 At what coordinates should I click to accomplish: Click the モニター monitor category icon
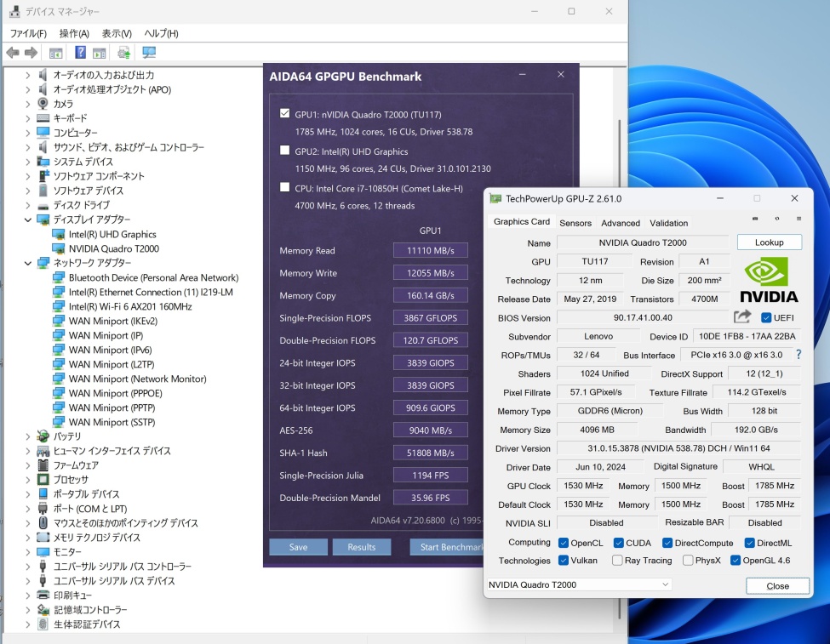[43, 552]
